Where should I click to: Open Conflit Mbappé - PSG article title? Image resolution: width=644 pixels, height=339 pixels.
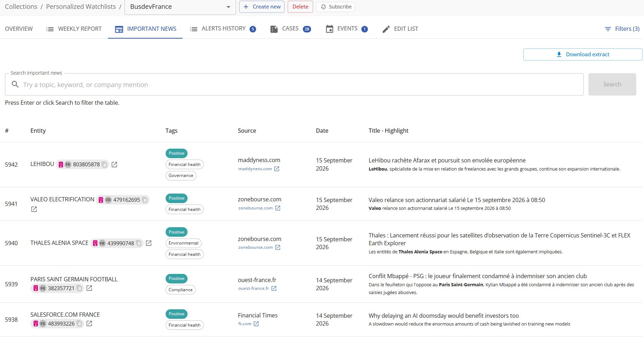click(x=478, y=276)
